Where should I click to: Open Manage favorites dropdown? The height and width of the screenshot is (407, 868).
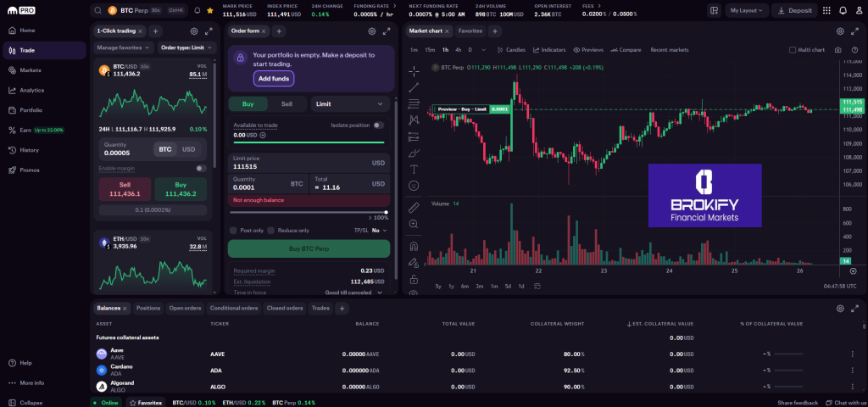click(x=123, y=47)
